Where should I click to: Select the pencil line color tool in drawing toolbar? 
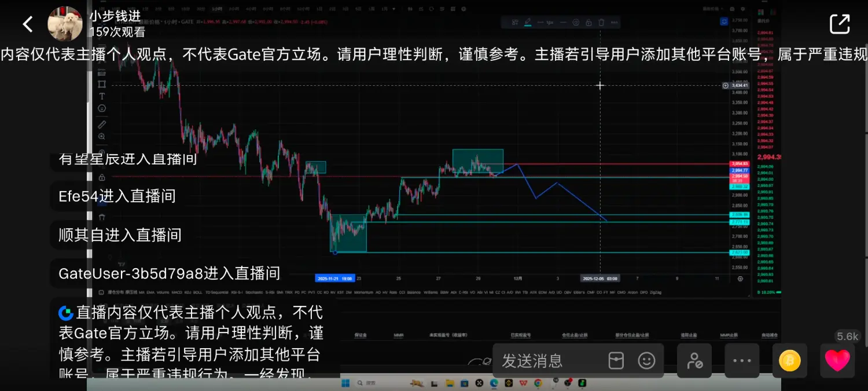pyautogui.click(x=528, y=23)
